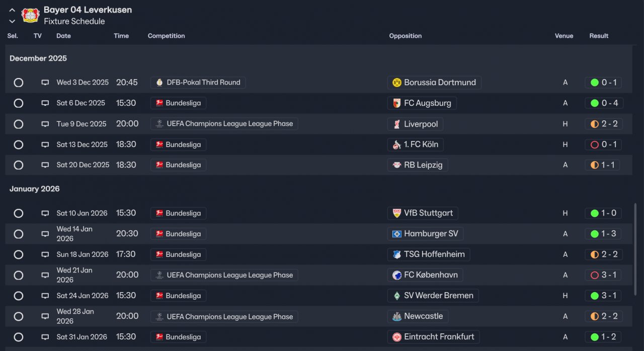
Task: Select the Sat 24 Jan 2026 fixture radio button
Action: tap(19, 296)
